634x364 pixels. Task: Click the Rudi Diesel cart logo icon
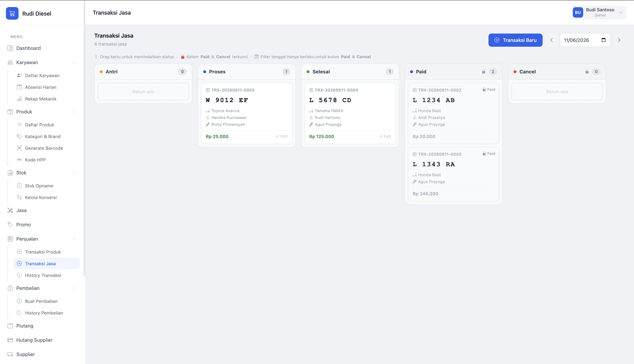click(12, 14)
